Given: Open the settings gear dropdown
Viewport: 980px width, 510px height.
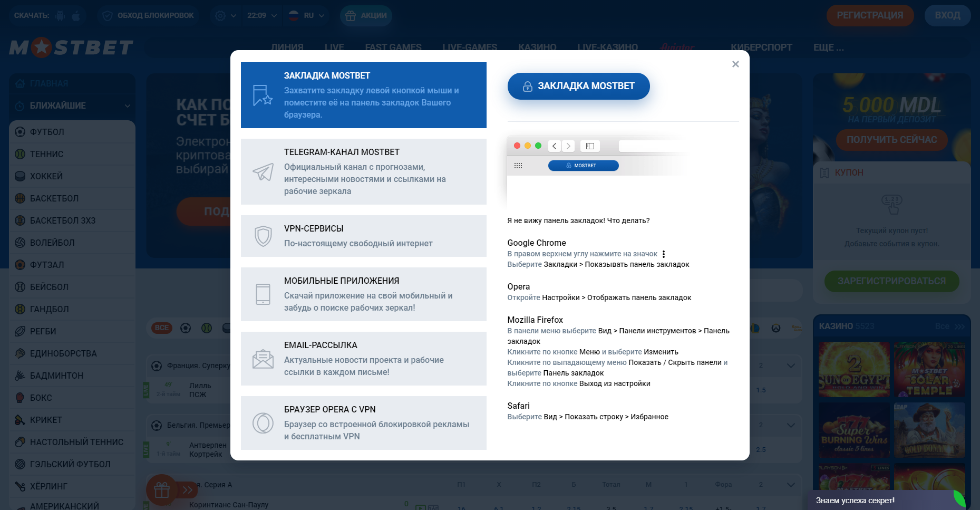Looking at the screenshot, I should pos(226,16).
